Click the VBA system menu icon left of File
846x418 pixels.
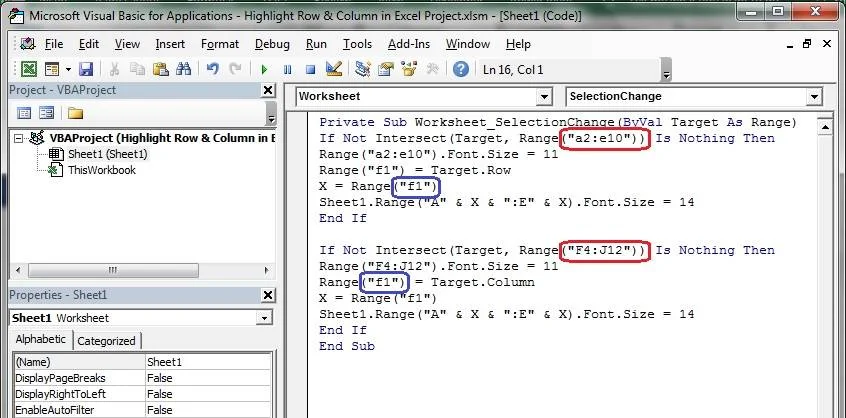click(27, 44)
